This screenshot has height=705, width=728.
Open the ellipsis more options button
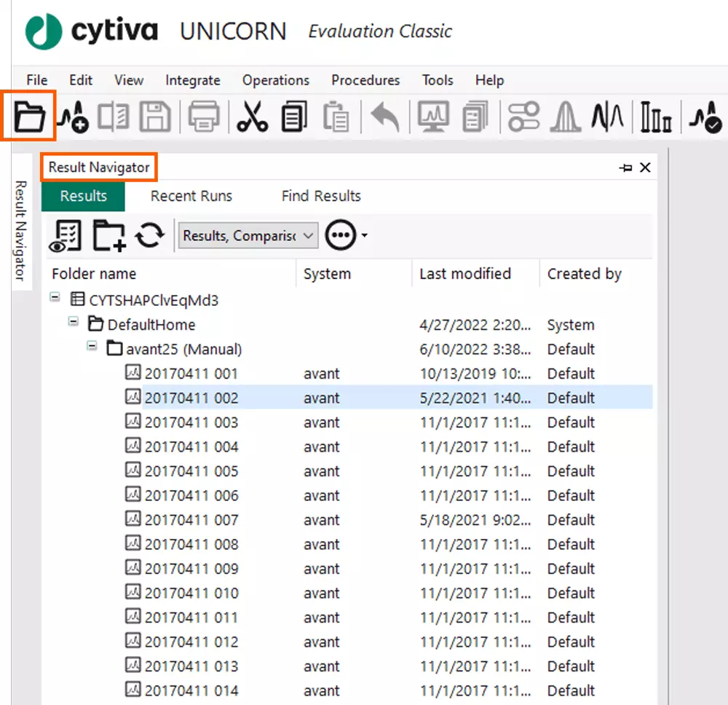click(339, 235)
